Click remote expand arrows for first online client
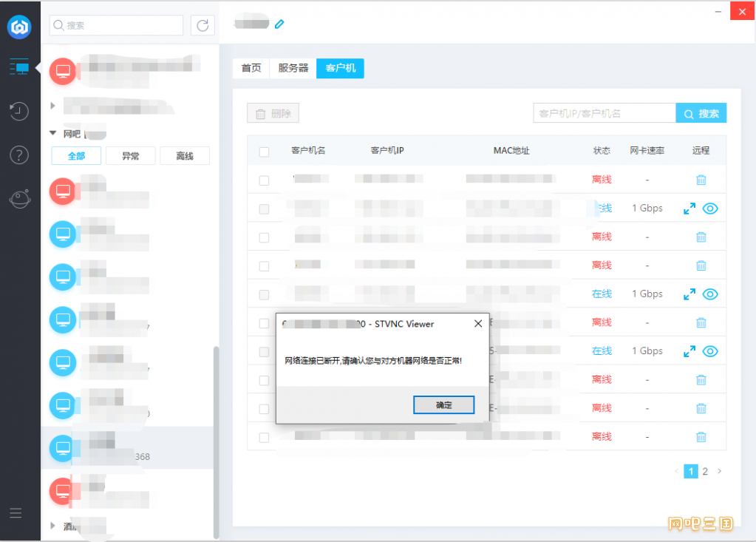The height and width of the screenshot is (542, 756). (x=689, y=209)
